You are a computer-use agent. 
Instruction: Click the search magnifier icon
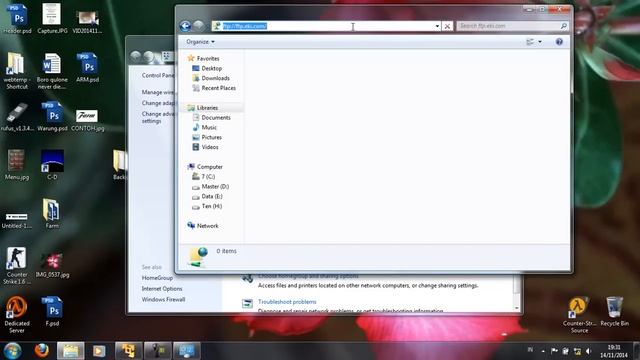tap(564, 26)
